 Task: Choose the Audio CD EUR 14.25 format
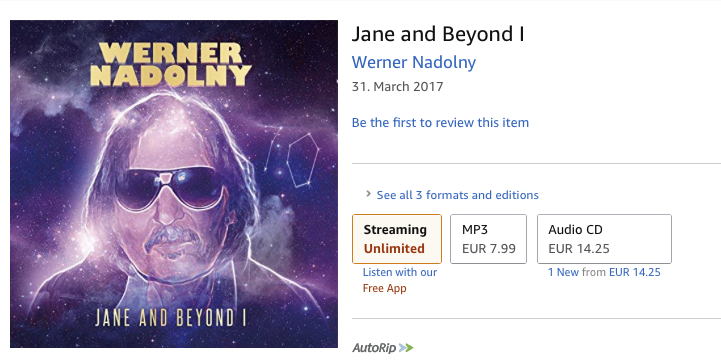(x=604, y=239)
